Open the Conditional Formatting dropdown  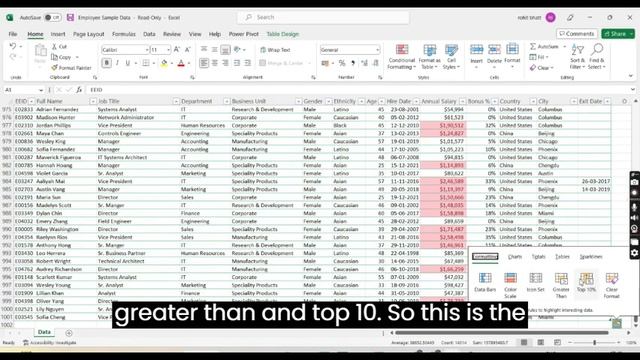402,57
